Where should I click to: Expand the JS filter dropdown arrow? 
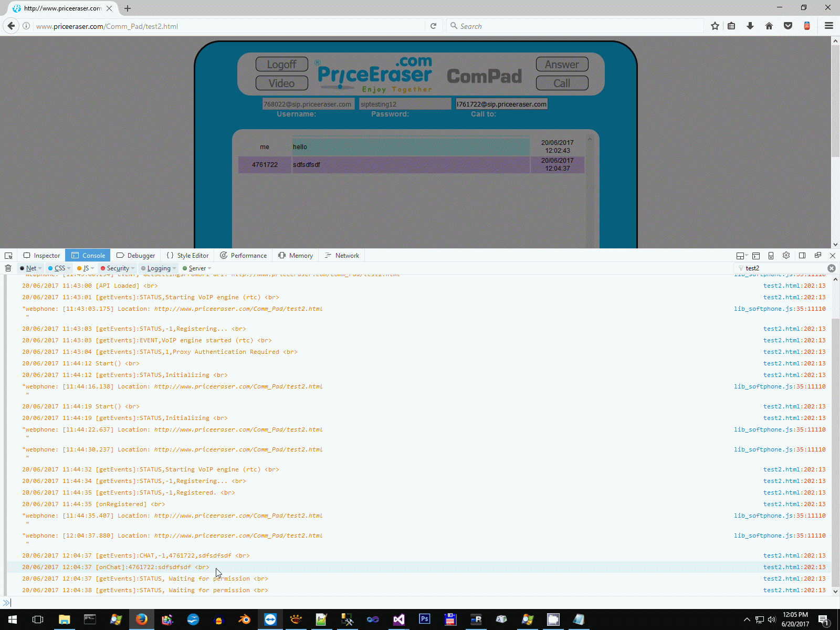tap(92, 268)
